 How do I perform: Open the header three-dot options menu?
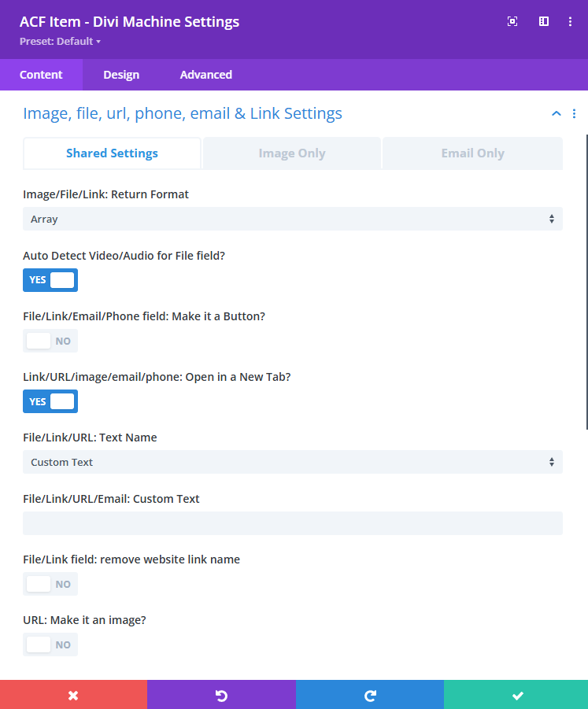[570, 21]
